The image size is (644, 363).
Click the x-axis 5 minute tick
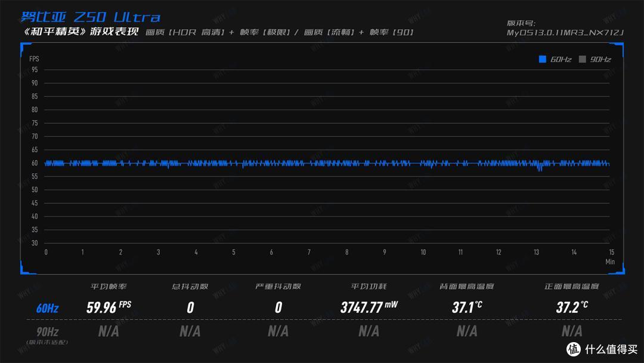click(234, 253)
